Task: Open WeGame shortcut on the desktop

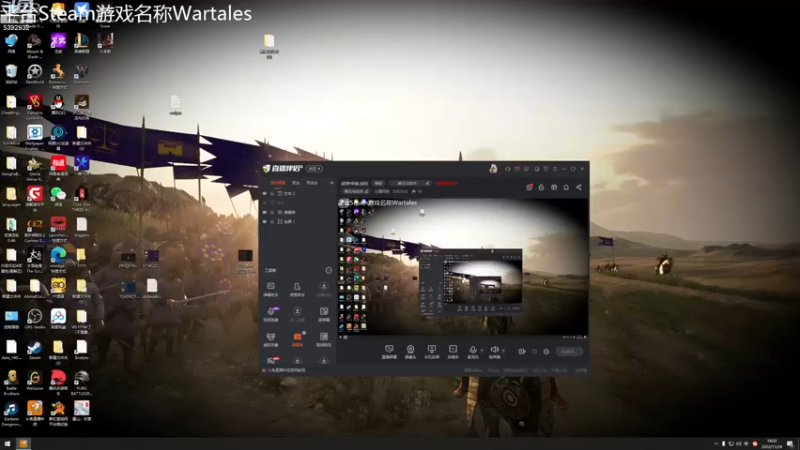Action: 34,382
